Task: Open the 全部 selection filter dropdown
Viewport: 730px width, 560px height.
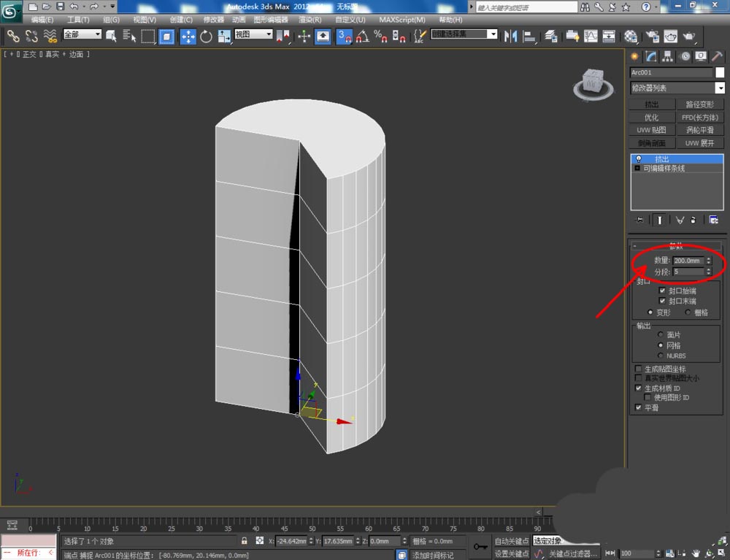Action: coord(82,34)
